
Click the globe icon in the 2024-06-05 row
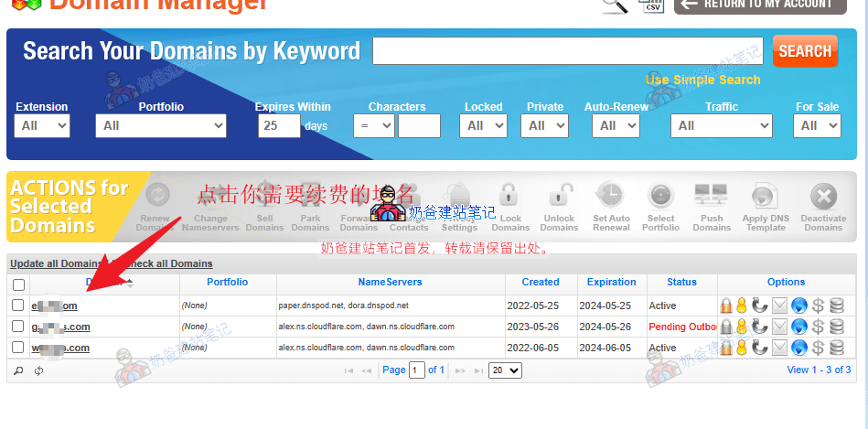tap(798, 348)
